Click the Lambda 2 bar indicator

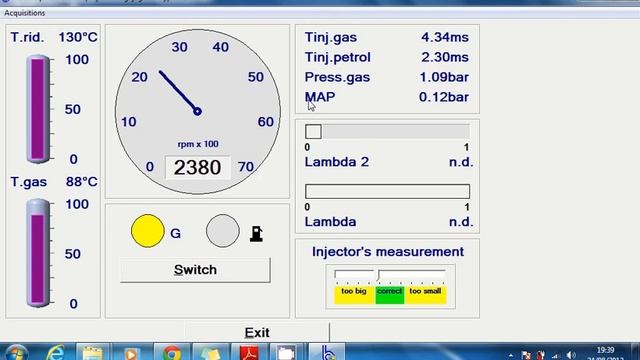pos(387,132)
